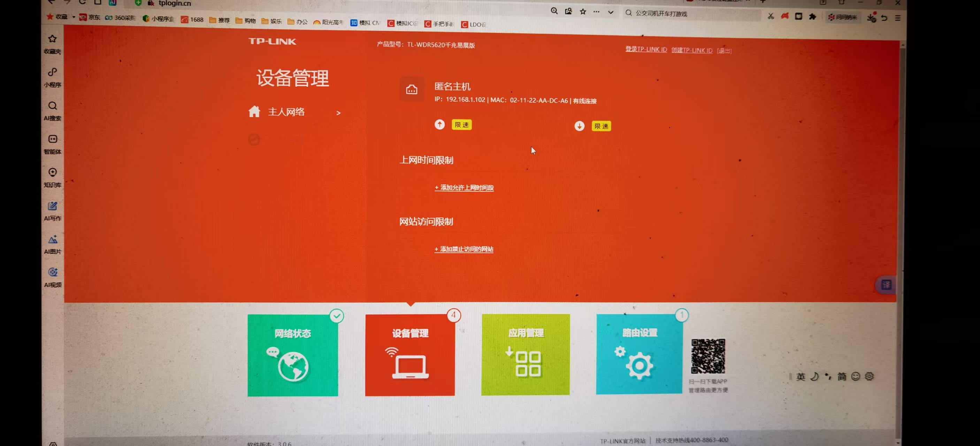Toggle the IME half-moon width mode
Viewport: 980px width, 446px height.
tap(814, 376)
